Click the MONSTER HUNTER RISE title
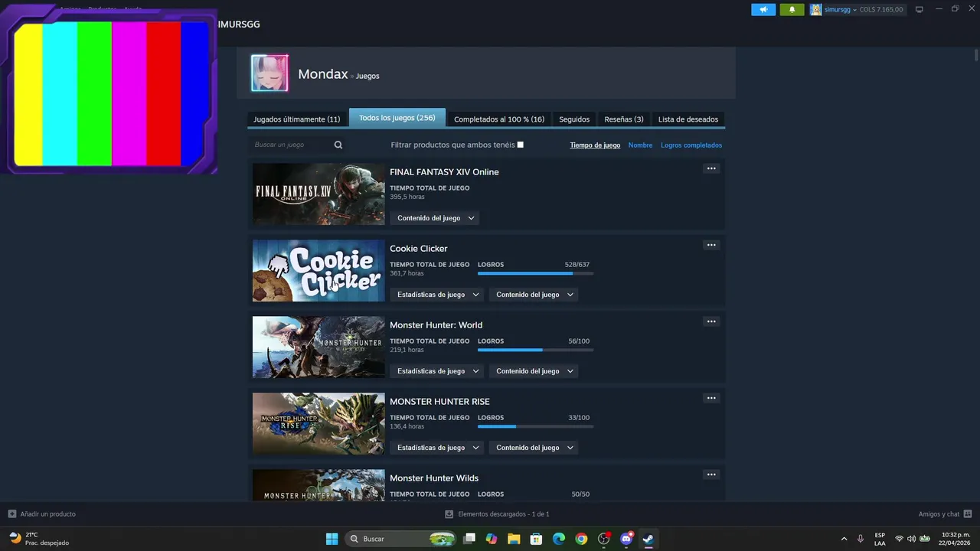The image size is (980, 551). 439,402
